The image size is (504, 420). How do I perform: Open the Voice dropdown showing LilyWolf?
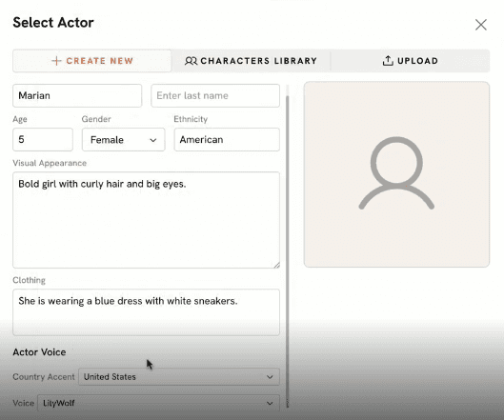[x=158, y=403]
